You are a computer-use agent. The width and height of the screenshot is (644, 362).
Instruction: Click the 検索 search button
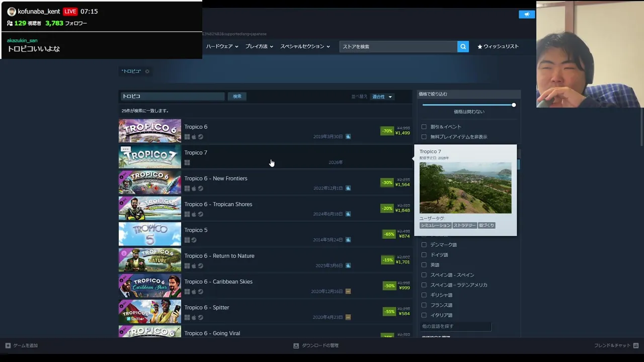coord(237,97)
